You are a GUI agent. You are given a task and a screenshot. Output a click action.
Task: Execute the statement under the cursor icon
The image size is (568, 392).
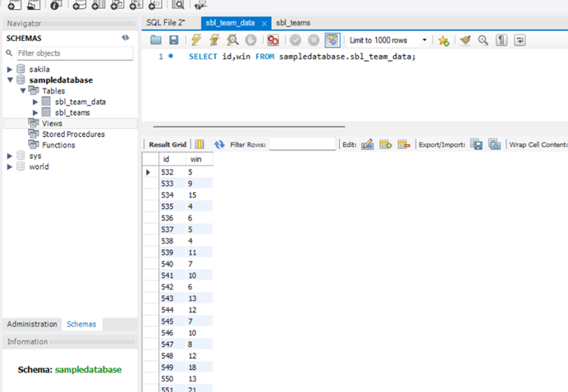click(x=214, y=40)
